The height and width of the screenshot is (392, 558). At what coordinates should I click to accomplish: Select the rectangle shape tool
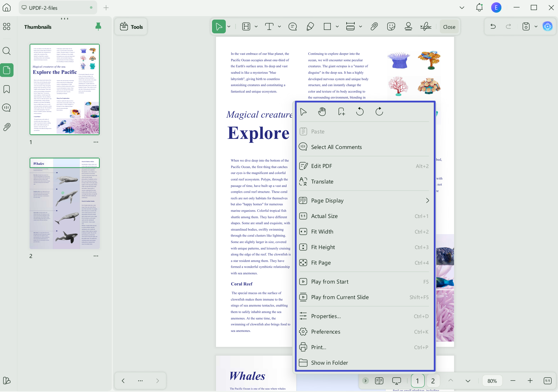pos(327,27)
